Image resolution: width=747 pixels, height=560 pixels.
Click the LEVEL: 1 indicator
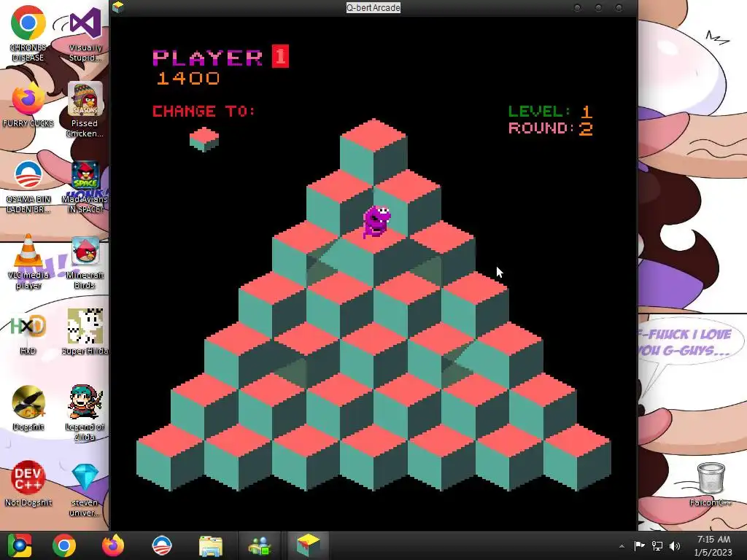550,112
